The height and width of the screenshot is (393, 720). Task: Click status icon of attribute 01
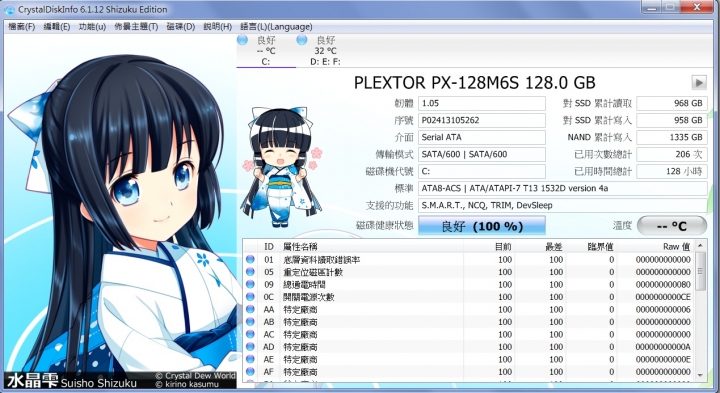point(250,259)
